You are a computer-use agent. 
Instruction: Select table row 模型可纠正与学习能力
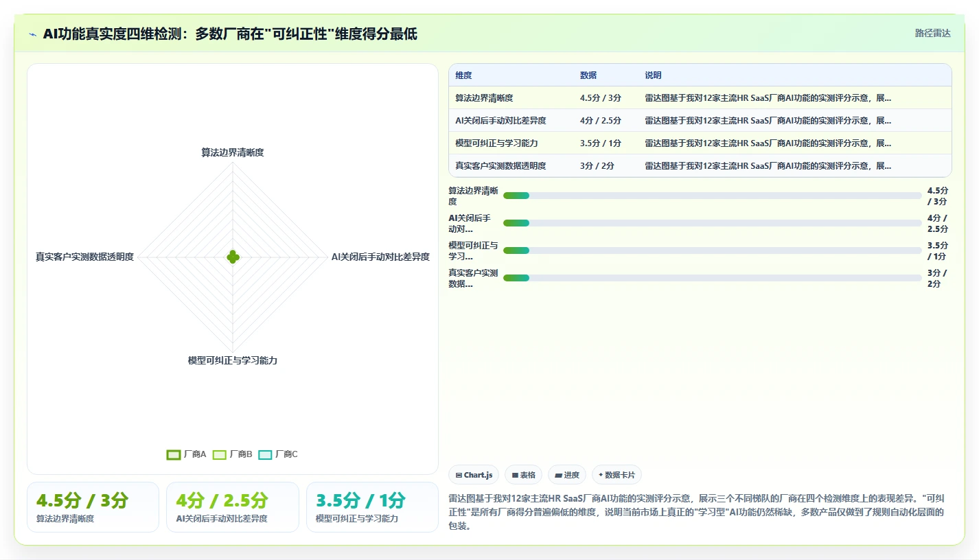point(700,143)
